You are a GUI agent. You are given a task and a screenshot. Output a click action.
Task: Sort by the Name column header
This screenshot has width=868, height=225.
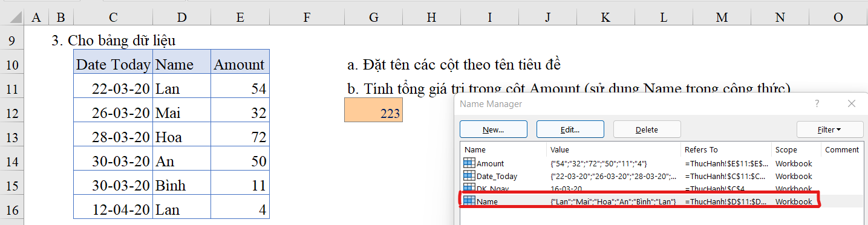pos(503,149)
